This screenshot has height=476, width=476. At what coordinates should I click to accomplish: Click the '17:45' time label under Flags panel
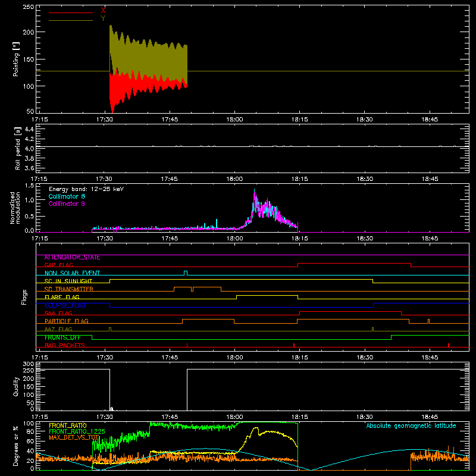click(170, 358)
